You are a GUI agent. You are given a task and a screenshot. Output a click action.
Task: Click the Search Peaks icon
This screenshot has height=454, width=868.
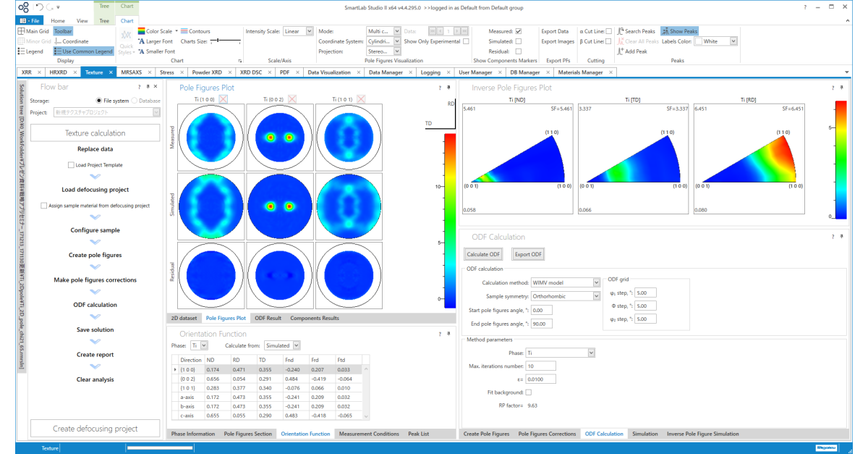click(621, 31)
